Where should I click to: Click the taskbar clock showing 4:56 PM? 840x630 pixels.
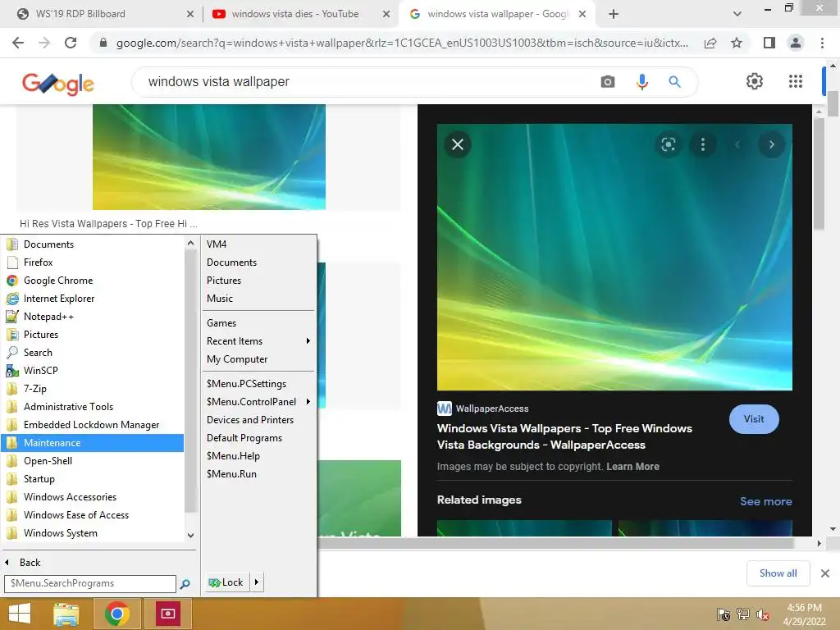tap(804, 614)
